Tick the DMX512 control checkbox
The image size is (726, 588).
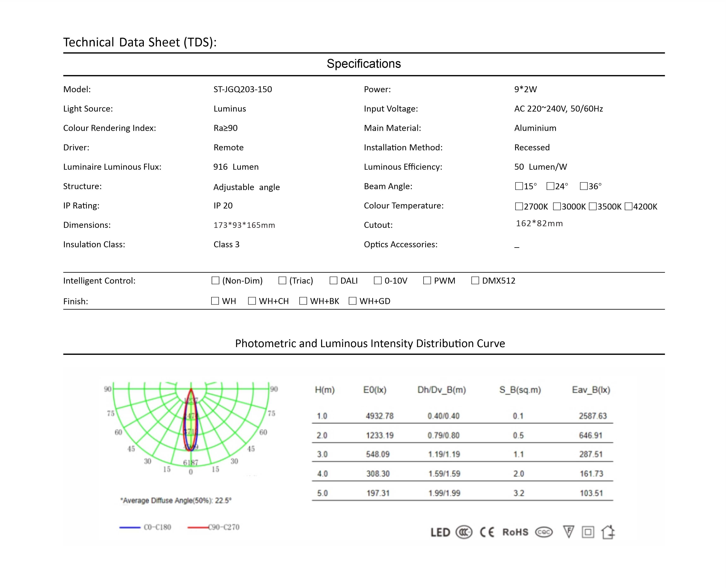coord(475,281)
